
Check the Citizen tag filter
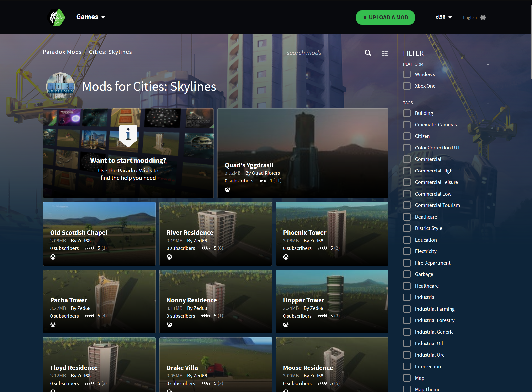pyautogui.click(x=407, y=136)
